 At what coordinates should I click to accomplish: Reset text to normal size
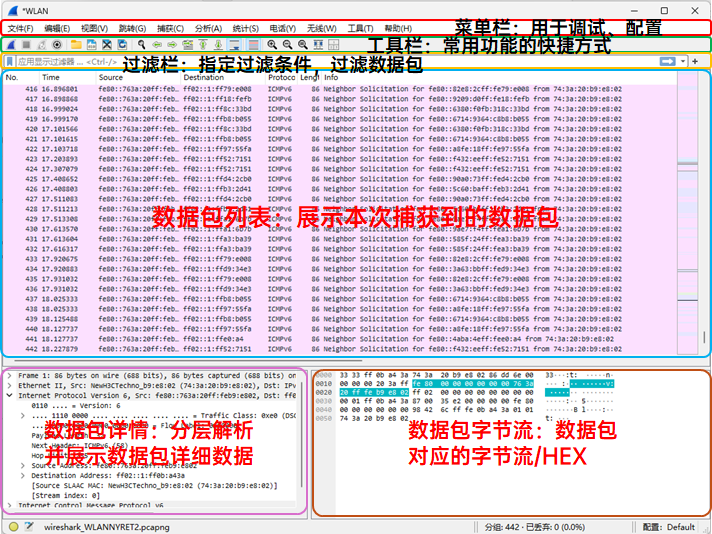(x=302, y=44)
